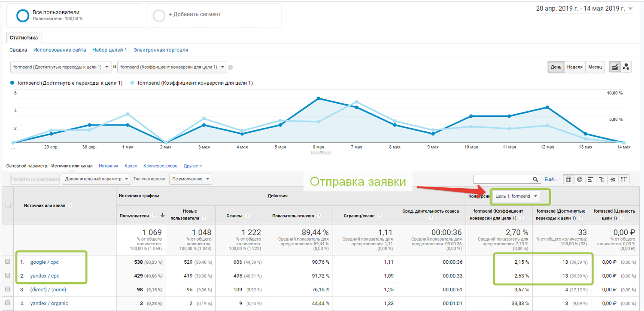This screenshot has height=311, width=644.
Task: Focus the table search input field
Action: pyautogui.click(x=502, y=180)
